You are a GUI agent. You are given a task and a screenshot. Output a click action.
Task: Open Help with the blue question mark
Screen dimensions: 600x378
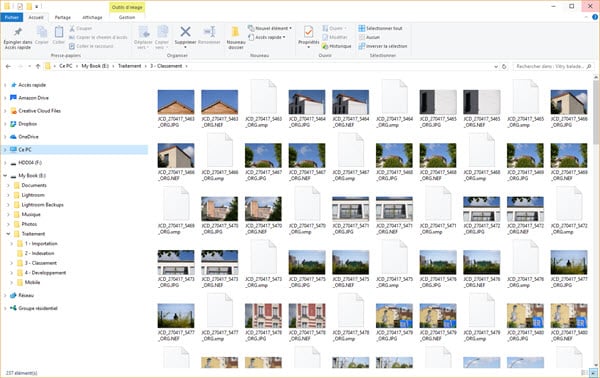point(595,17)
